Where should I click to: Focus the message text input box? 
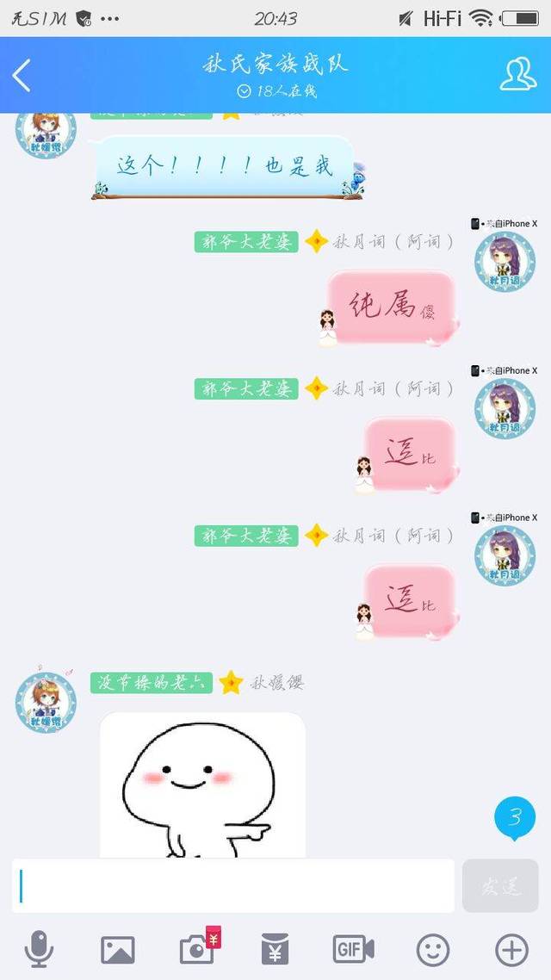point(233,885)
